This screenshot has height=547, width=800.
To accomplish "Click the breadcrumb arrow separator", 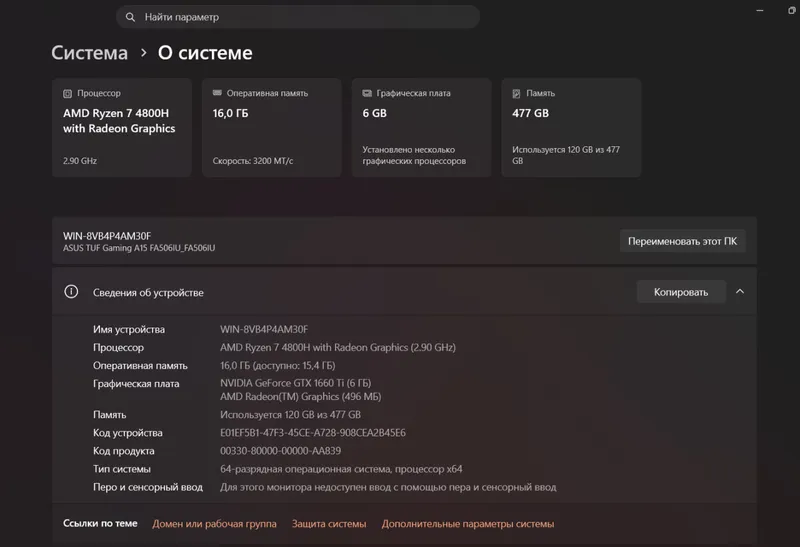I will (143, 53).
